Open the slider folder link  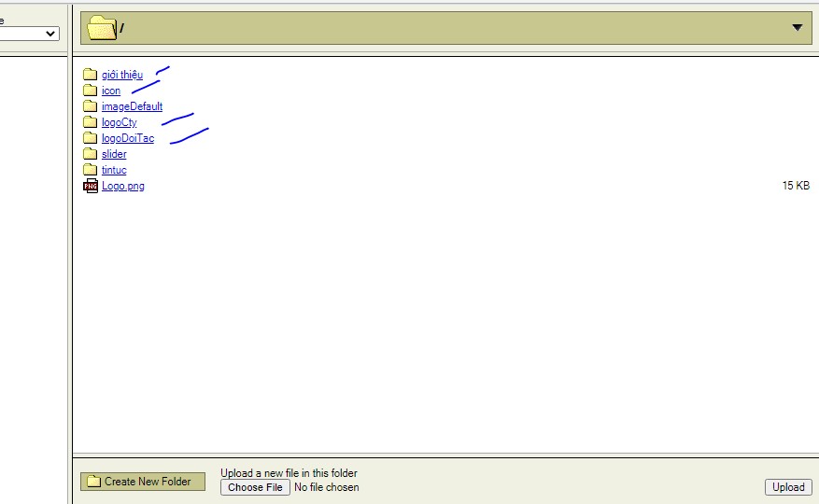coord(114,154)
